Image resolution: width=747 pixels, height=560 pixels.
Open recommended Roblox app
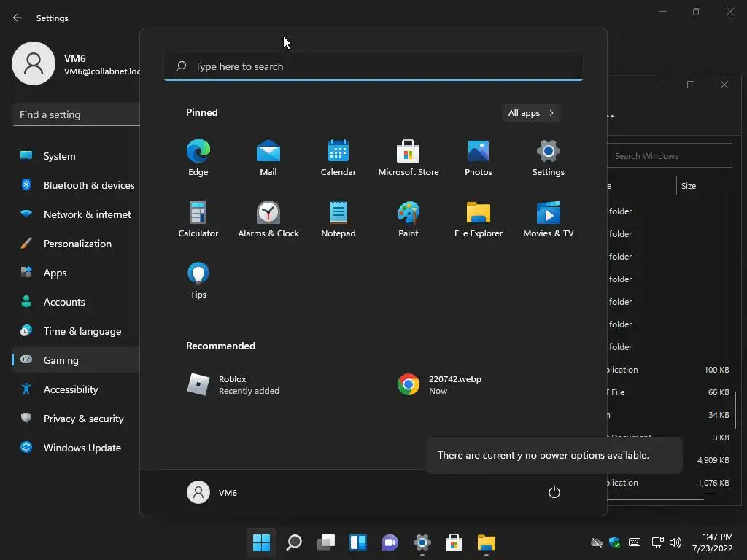coord(233,385)
